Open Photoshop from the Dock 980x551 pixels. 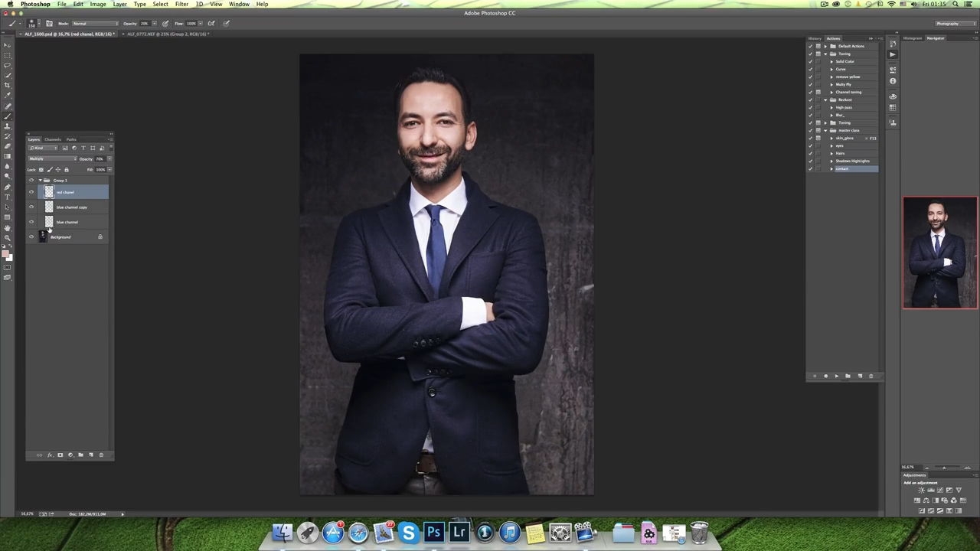(434, 532)
